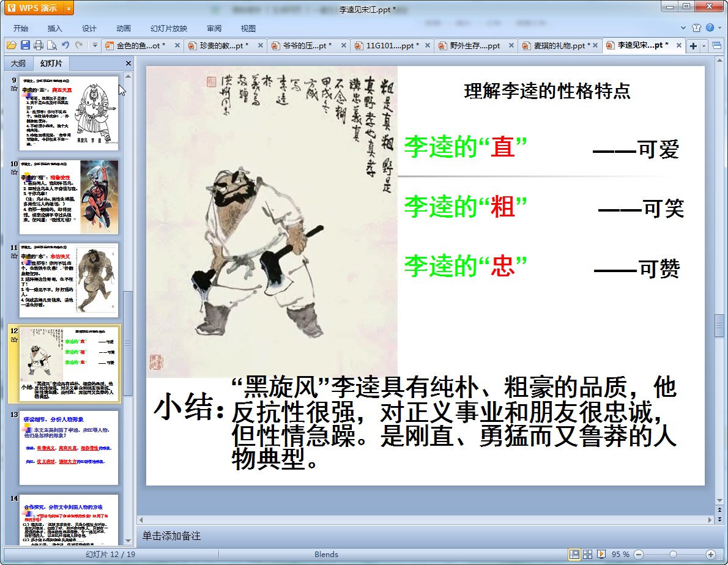Select slide 13 thumbnail
The width and height of the screenshot is (728, 565).
(69, 448)
